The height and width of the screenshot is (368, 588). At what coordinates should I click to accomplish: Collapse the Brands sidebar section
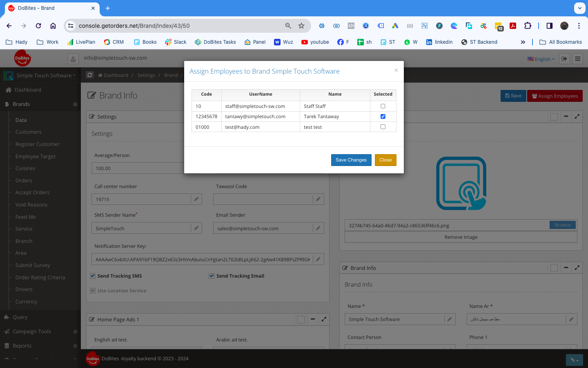[x=75, y=104]
